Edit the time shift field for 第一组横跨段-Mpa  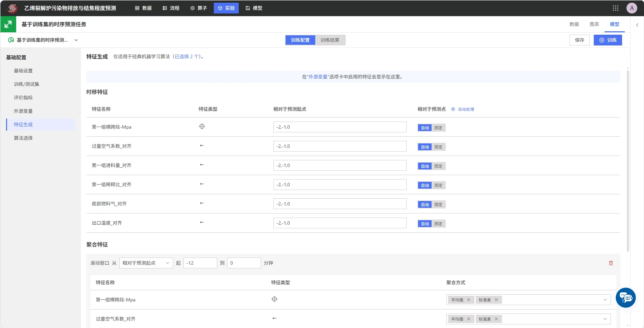(x=340, y=127)
